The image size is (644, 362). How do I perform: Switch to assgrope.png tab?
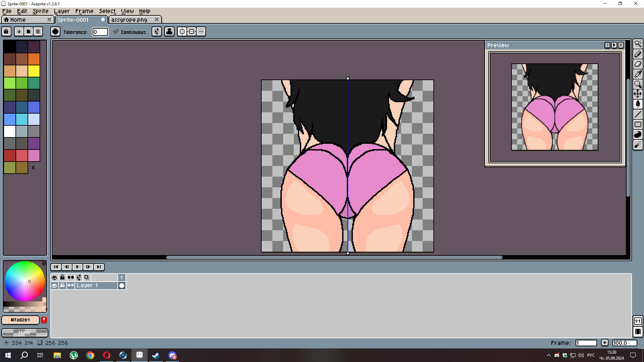[x=129, y=20]
